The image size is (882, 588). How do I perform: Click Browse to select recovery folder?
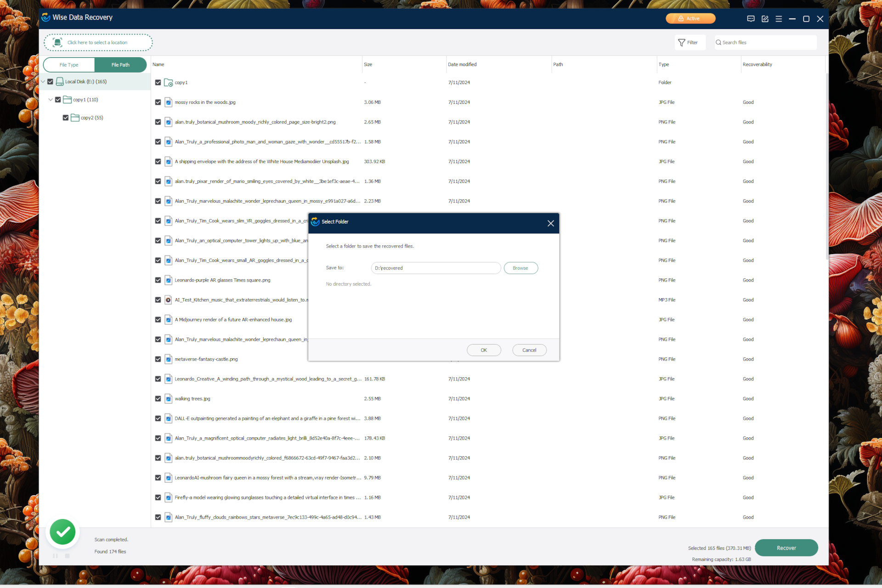tap(520, 268)
